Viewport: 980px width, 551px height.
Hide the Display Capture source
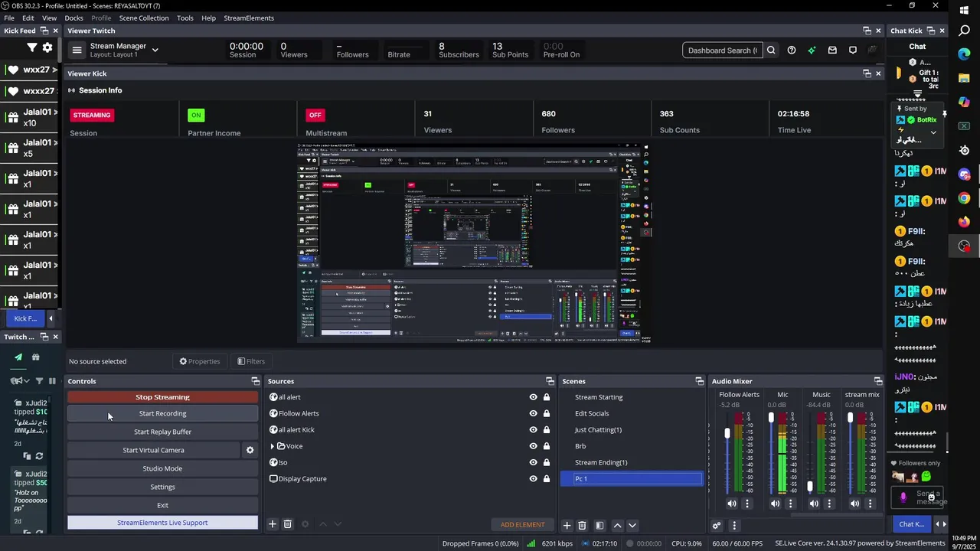[533, 478]
